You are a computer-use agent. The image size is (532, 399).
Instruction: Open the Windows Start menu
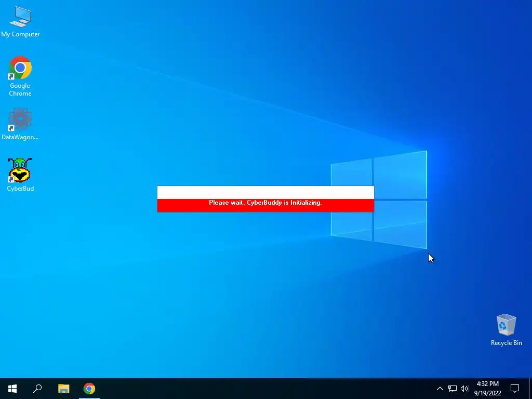12,389
